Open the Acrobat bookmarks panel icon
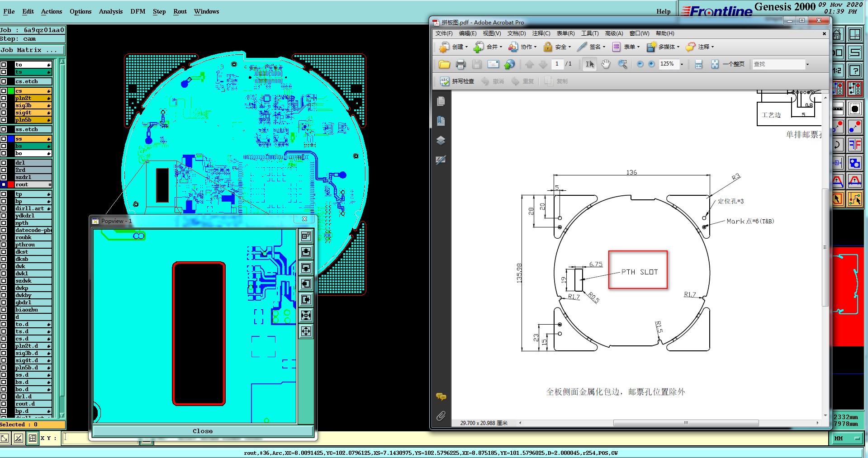The image size is (868, 458). 441,121
